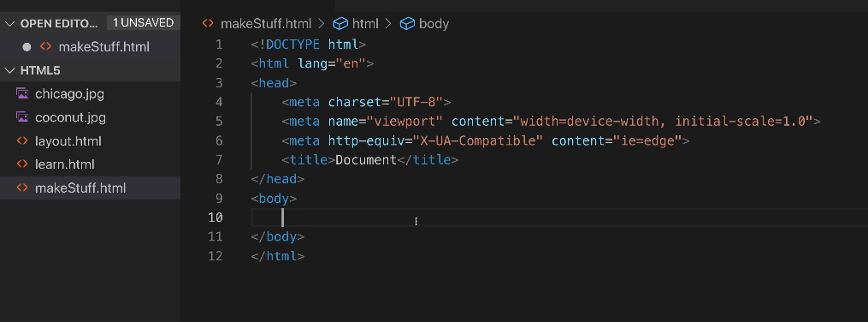Viewport: 868px width, 322px height.
Task: Click the "X-UA-Compatible" value
Action: click(x=478, y=140)
